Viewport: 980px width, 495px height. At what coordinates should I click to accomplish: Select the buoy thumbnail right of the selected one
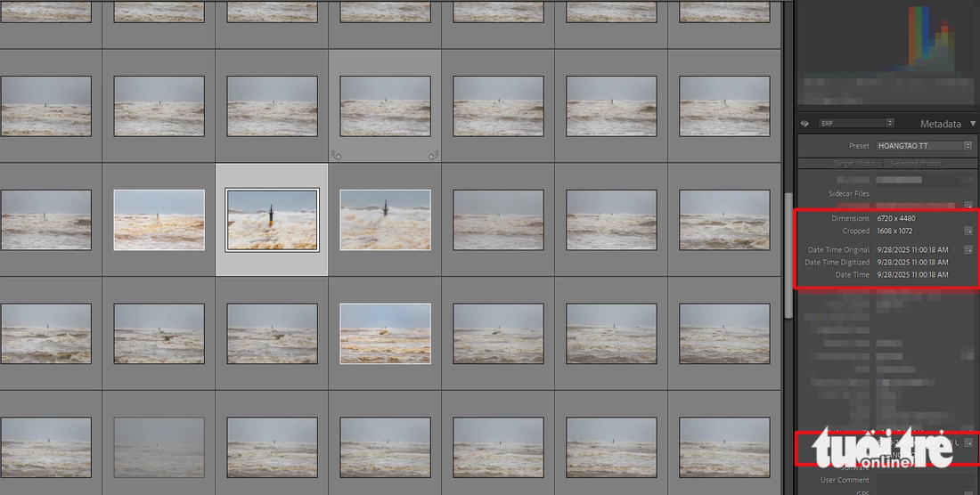tap(385, 219)
